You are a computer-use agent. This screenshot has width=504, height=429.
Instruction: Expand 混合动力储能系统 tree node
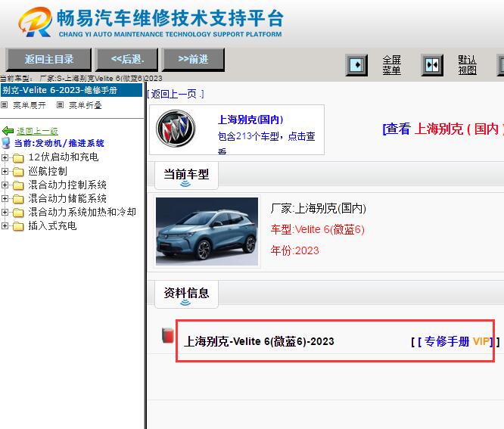[5, 198]
